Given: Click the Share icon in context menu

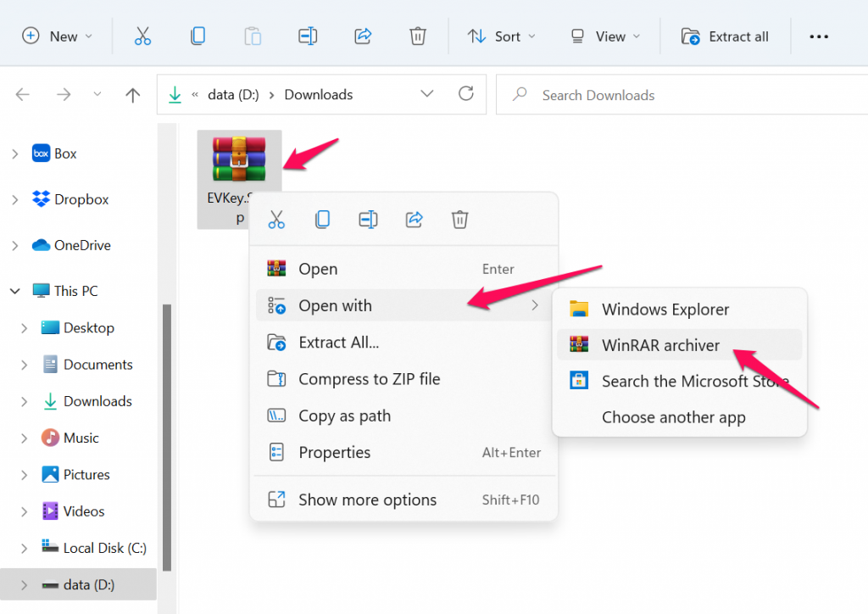Looking at the screenshot, I should 415,220.
